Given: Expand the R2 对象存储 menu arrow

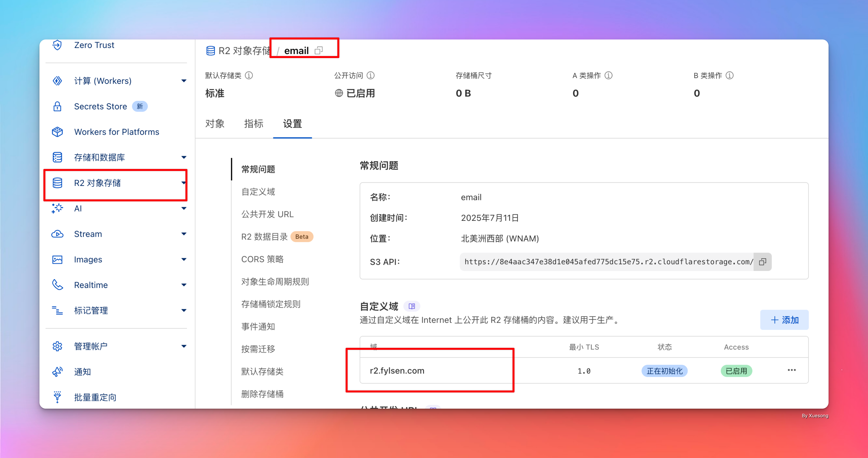Looking at the screenshot, I should pyautogui.click(x=184, y=183).
